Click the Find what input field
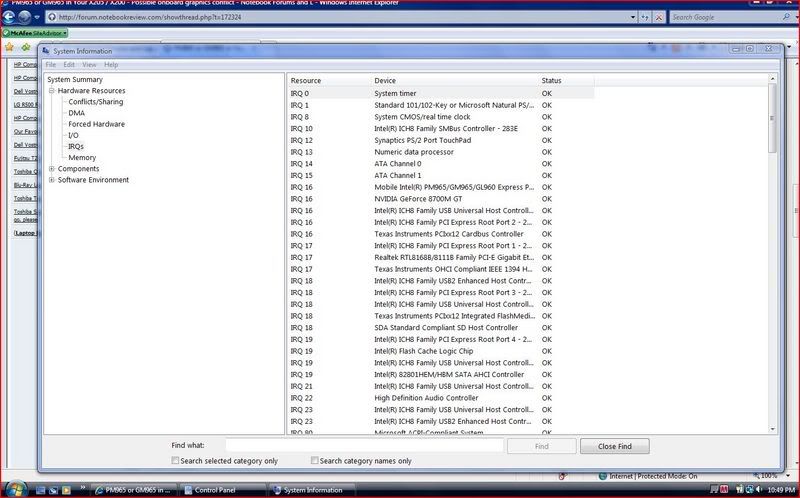The height and width of the screenshot is (498, 800). 364,445
